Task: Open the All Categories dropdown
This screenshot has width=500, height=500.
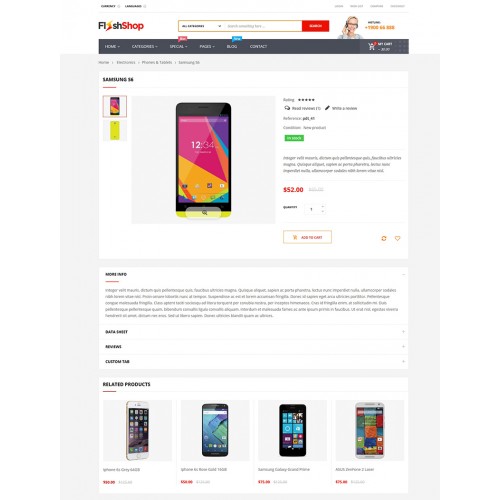Action: (x=201, y=26)
